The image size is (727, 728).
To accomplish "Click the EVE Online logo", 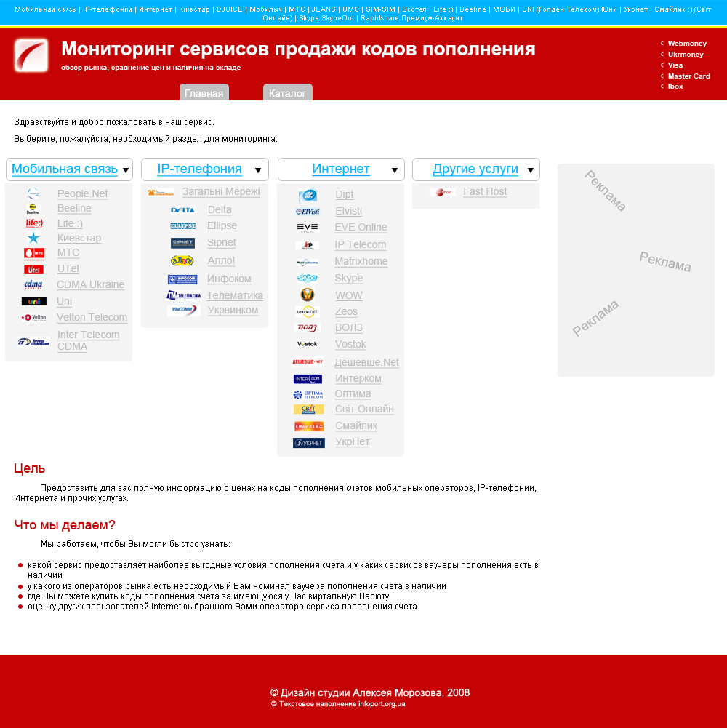I will pyautogui.click(x=308, y=228).
